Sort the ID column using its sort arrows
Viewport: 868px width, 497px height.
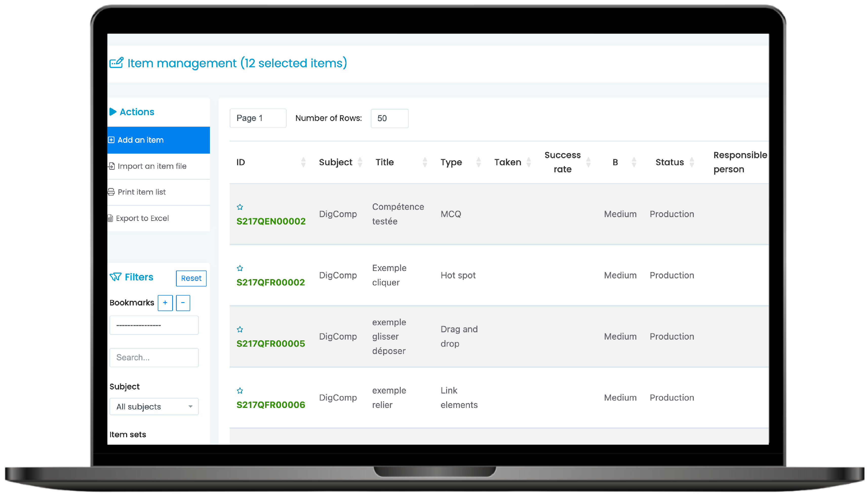[x=303, y=162]
